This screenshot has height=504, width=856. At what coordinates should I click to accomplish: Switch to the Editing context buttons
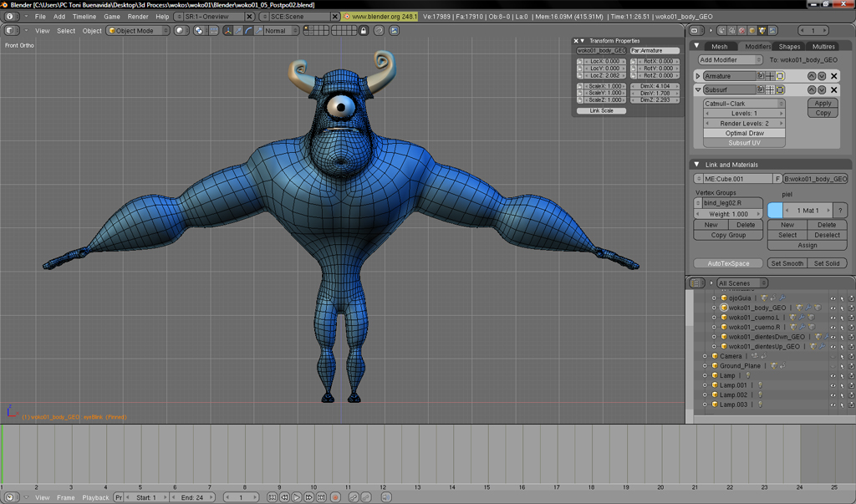(x=762, y=31)
